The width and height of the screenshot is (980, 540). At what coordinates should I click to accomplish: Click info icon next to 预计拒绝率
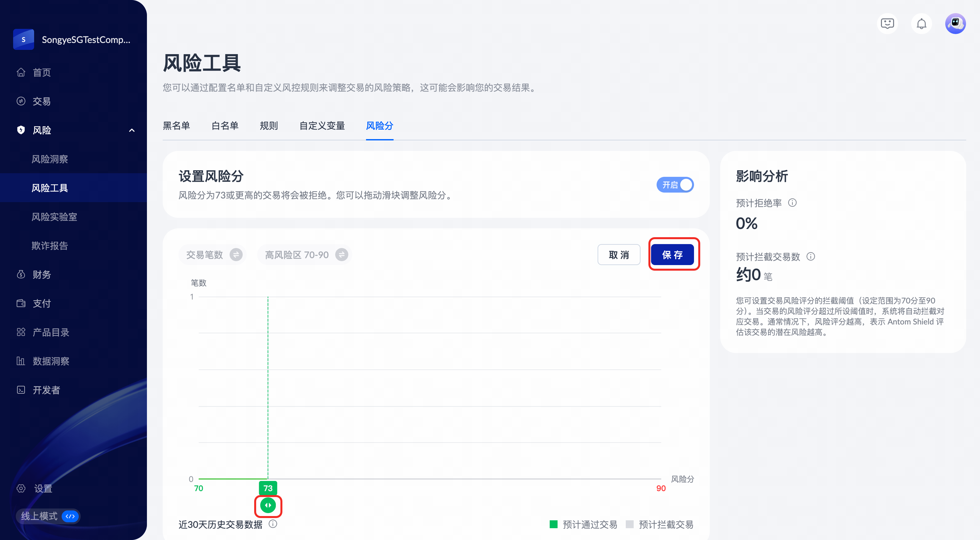point(792,202)
